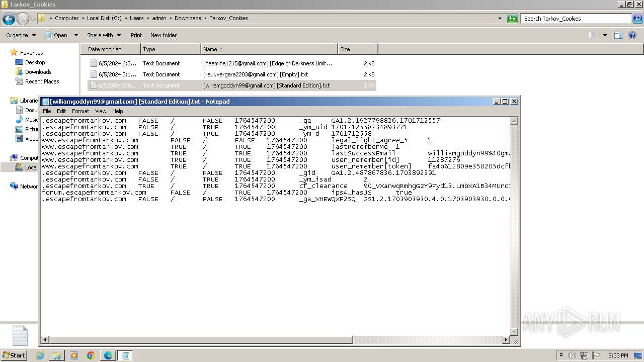Image resolution: width=644 pixels, height=362 pixels.
Task: Sort by the Type column header
Action: pyautogui.click(x=171, y=49)
